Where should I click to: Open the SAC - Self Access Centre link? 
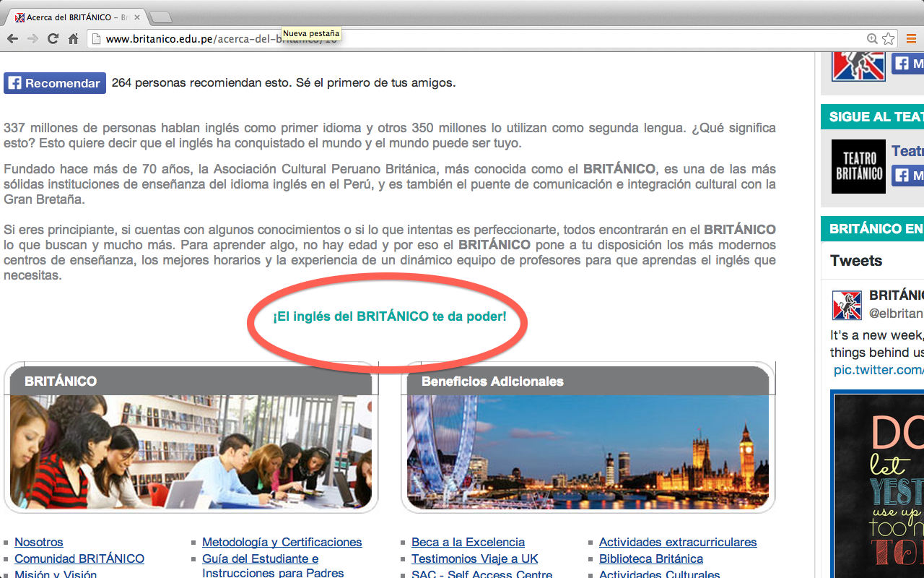click(x=482, y=573)
